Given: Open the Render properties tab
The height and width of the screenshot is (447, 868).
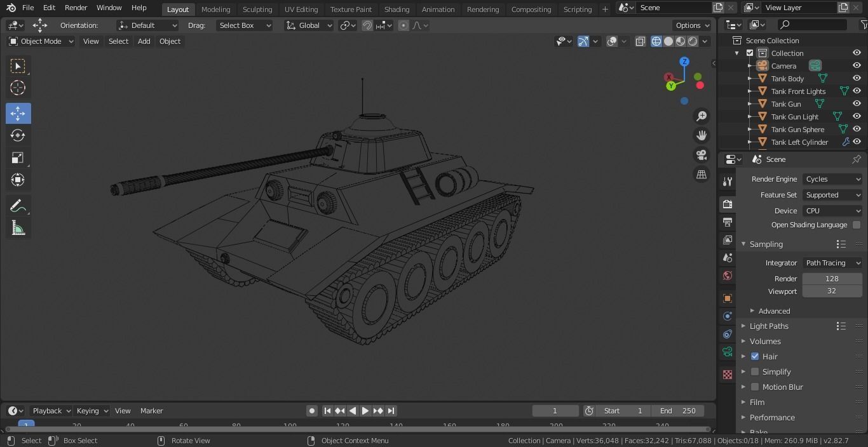Looking at the screenshot, I should pos(728,204).
